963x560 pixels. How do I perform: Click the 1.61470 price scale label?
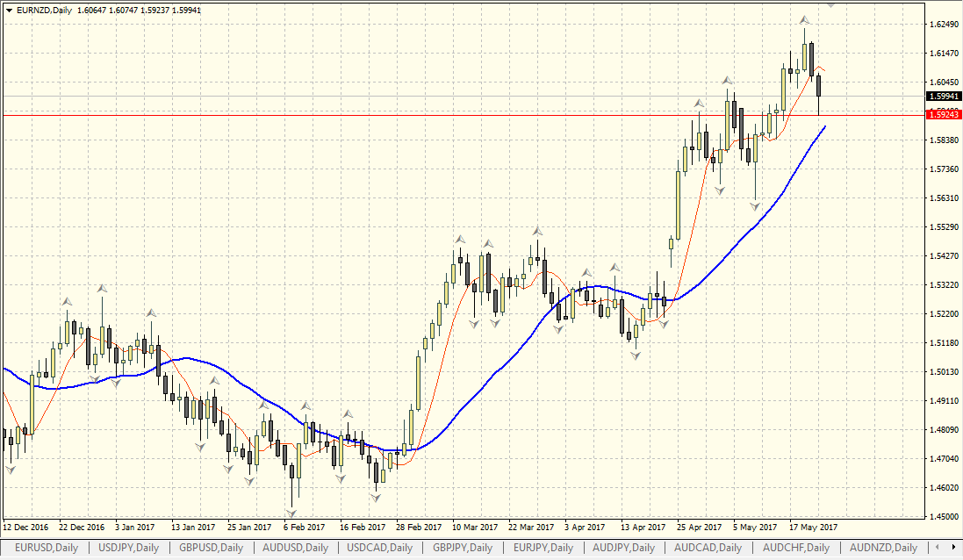944,54
